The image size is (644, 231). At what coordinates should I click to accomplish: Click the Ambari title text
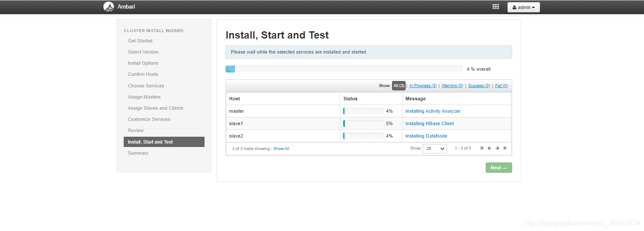coord(126,7)
